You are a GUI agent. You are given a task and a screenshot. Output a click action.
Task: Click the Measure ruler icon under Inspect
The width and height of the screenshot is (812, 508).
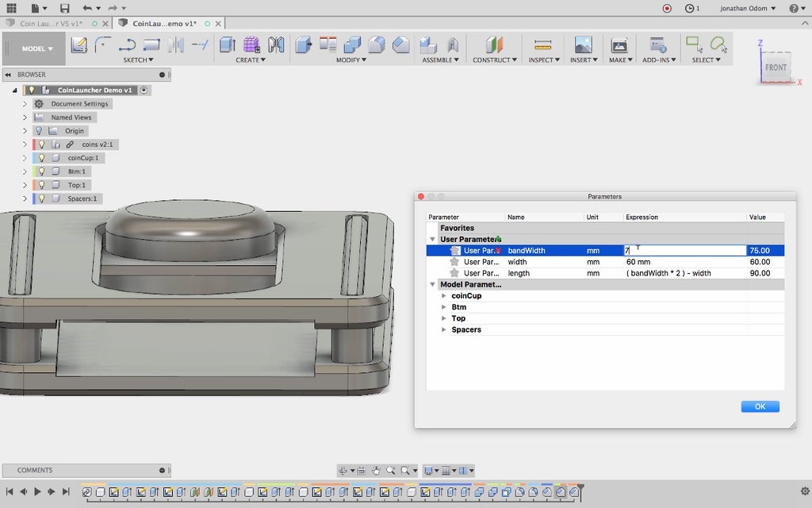[x=542, y=45]
